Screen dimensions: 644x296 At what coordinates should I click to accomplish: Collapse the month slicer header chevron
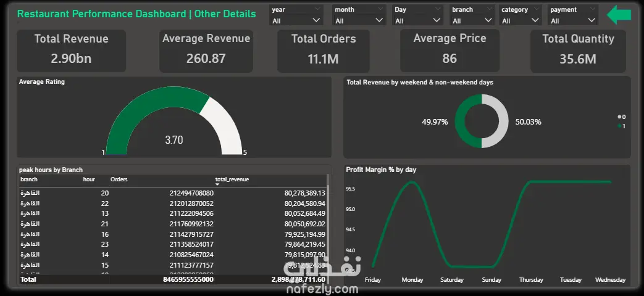tap(380, 9)
